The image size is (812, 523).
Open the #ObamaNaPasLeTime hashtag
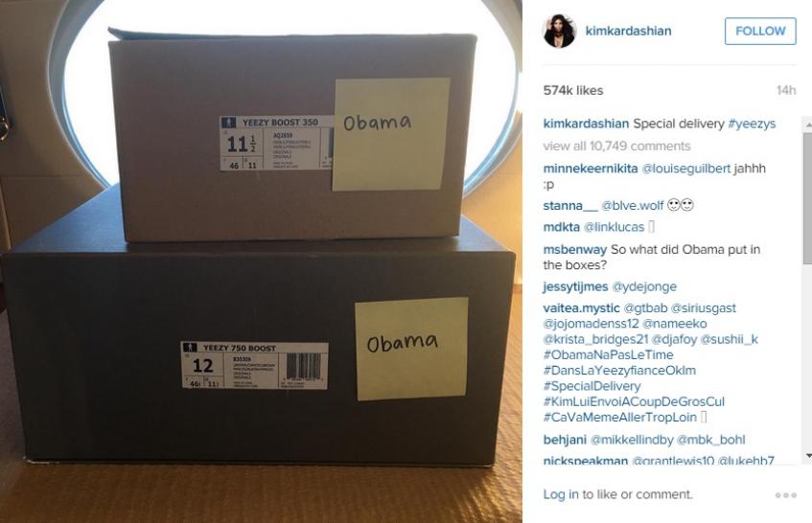pyautogui.click(x=609, y=354)
